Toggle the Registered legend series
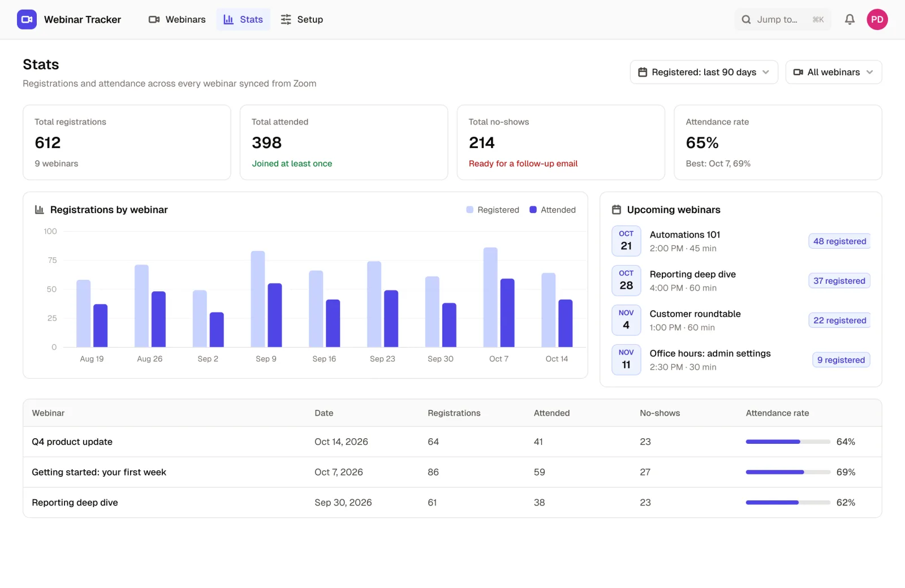This screenshot has width=905, height=588. [x=493, y=210]
